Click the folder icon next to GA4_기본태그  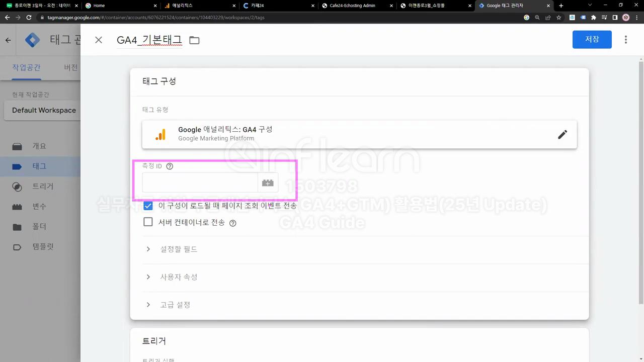coord(194,40)
